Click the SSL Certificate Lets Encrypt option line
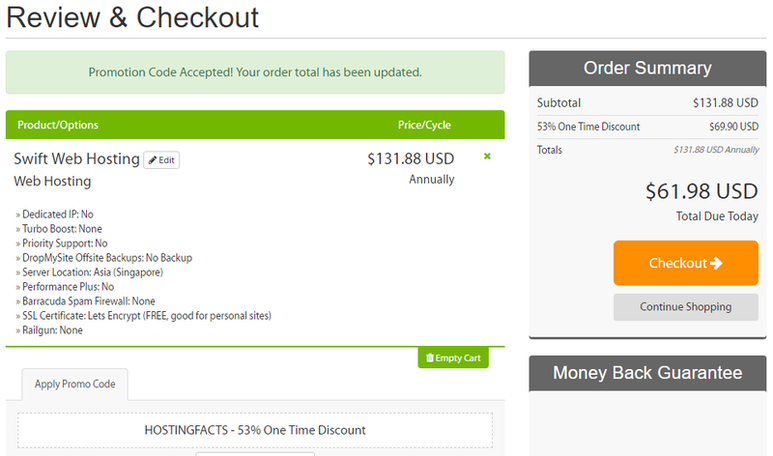The height and width of the screenshot is (456, 773). [x=143, y=316]
